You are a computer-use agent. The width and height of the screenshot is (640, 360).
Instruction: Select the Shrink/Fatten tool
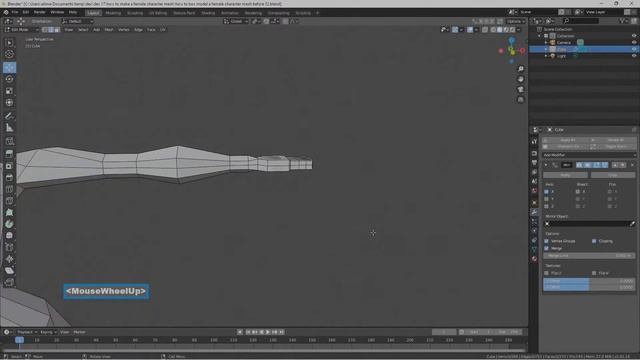9,259
